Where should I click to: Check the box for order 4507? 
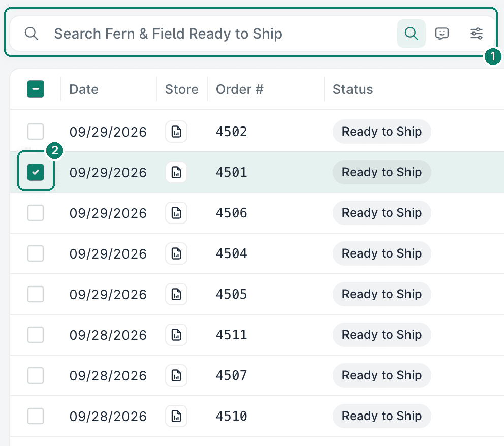pos(36,375)
